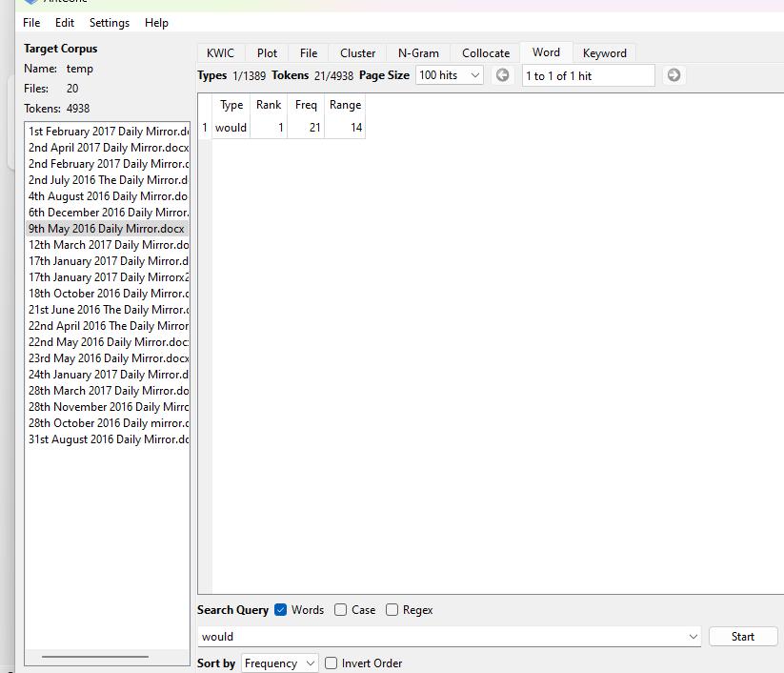Open the File menu
The width and height of the screenshot is (784, 673).
click(x=31, y=23)
